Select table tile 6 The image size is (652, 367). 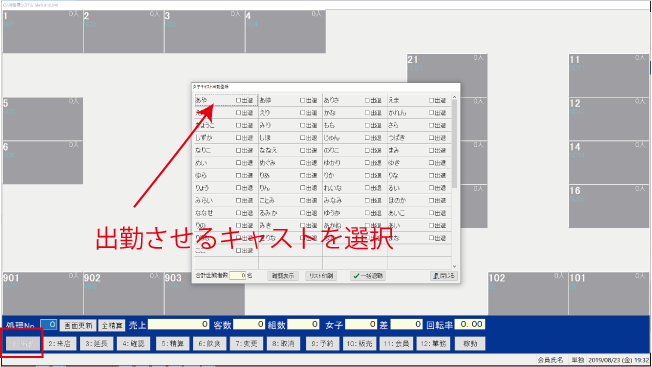pos(42,163)
